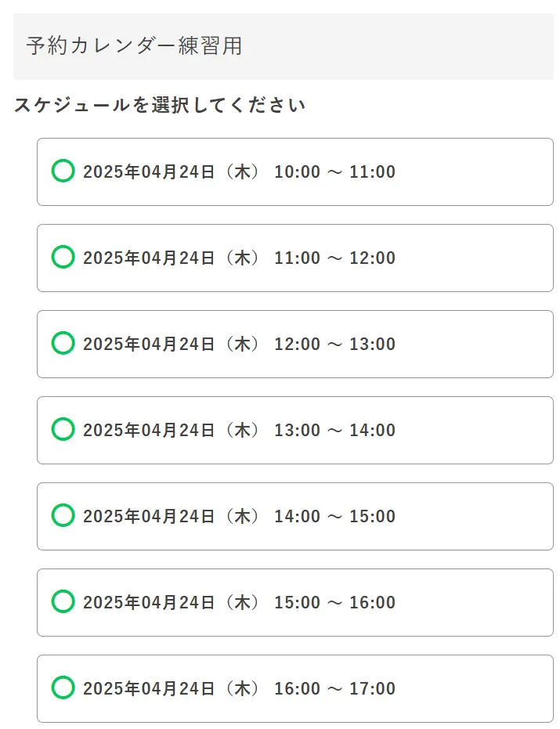Select the 12:00 ~ 13:00 radio button
The height and width of the screenshot is (729, 560).
pyautogui.click(x=63, y=343)
